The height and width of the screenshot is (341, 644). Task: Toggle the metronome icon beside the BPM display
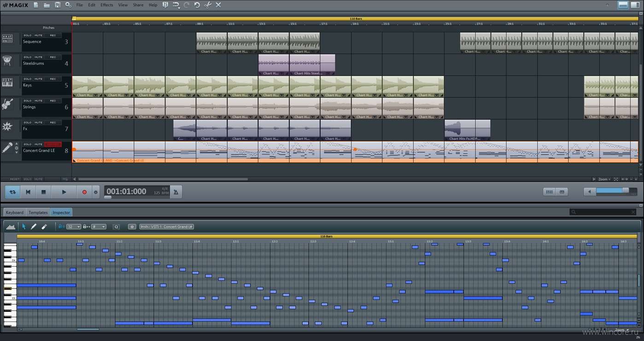(x=176, y=192)
